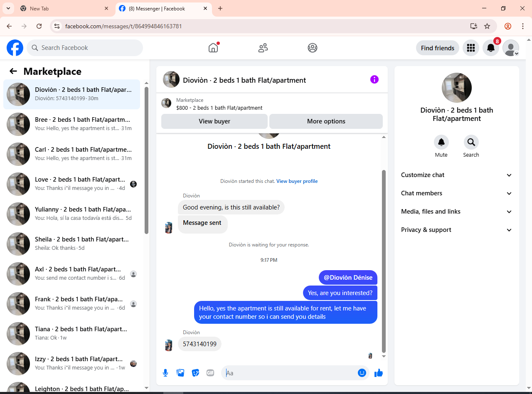532x394 pixels.
Task: Open the Yulianny conversation in the list
Action: 72,214
